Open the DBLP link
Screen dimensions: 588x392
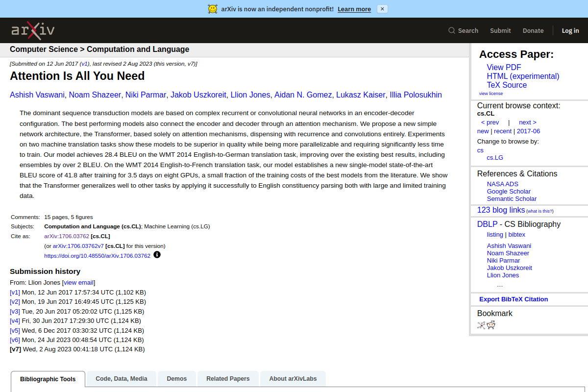[487, 224]
